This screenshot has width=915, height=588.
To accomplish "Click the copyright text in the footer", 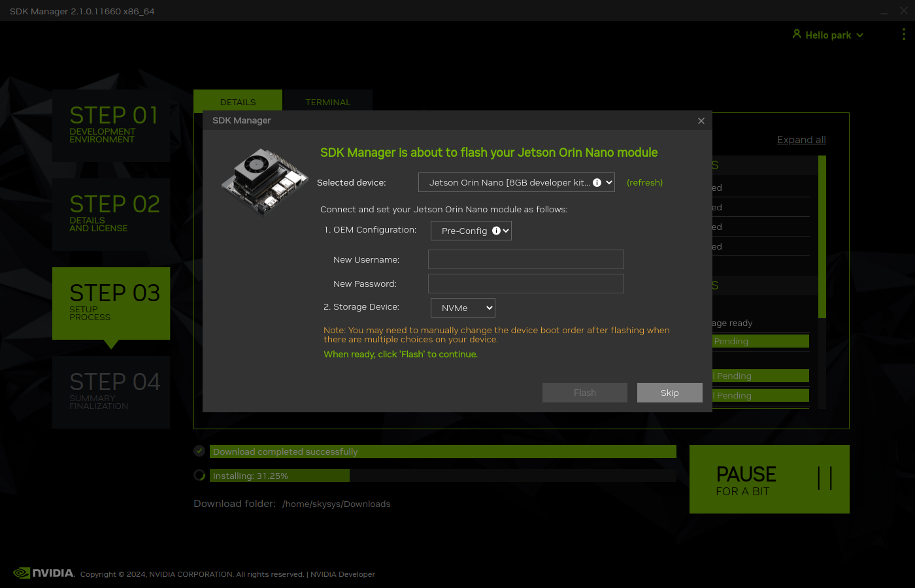I will (x=192, y=574).
